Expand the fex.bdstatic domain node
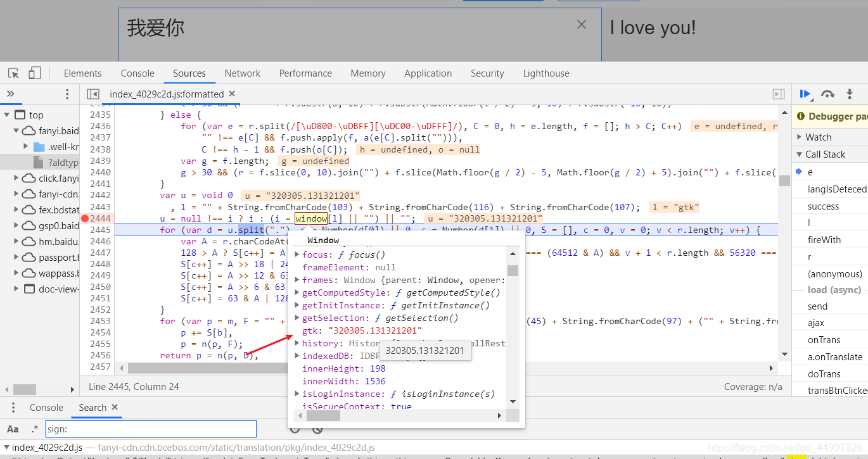Screen dimensions: 868x459 16,210
